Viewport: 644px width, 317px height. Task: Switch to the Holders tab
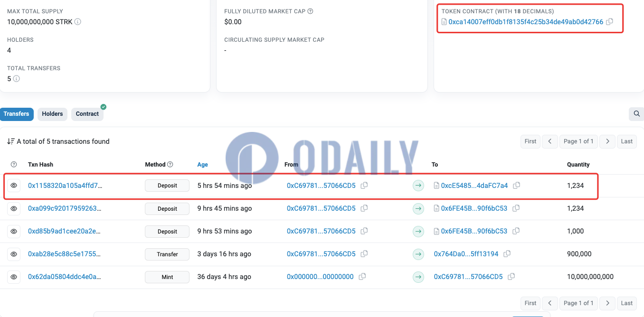click(52, 114)
